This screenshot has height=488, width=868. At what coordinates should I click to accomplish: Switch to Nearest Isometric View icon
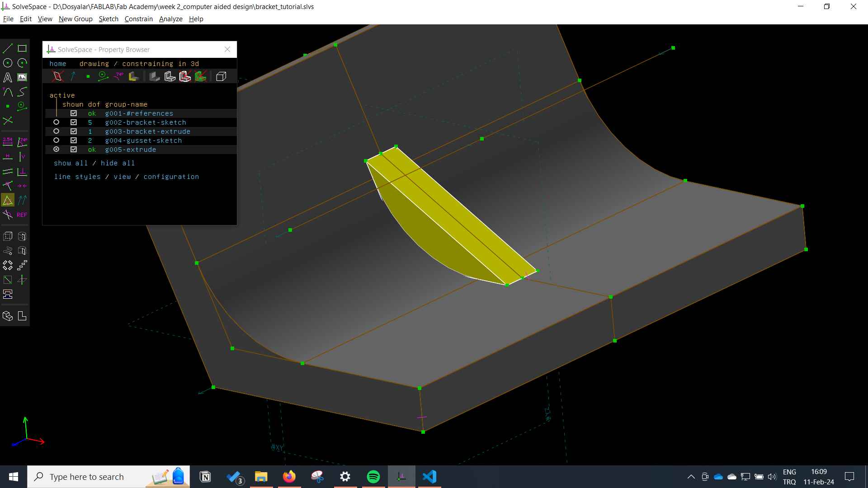(8, 316)
